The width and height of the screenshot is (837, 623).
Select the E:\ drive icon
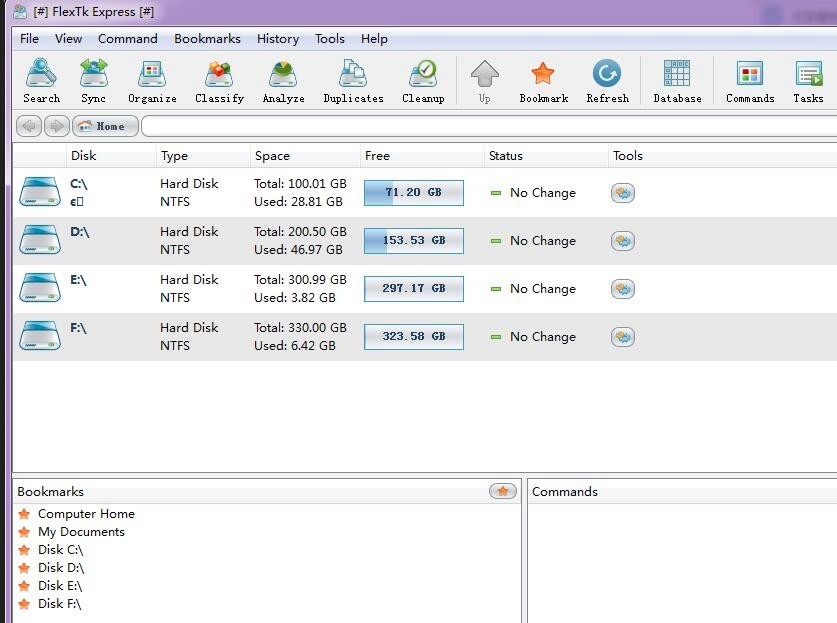pos(40,288)
